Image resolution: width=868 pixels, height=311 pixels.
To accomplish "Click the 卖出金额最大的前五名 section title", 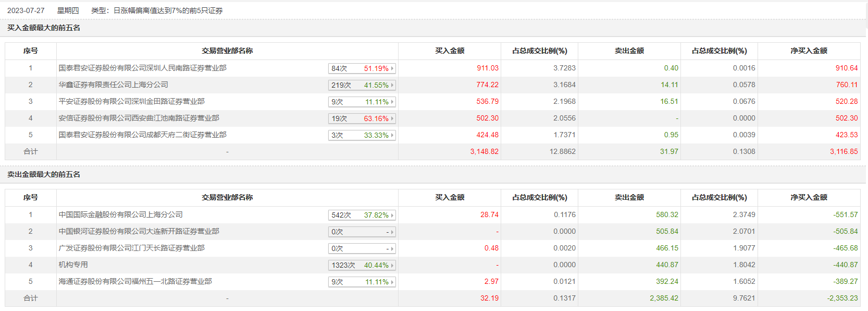I will click(44, 174).
